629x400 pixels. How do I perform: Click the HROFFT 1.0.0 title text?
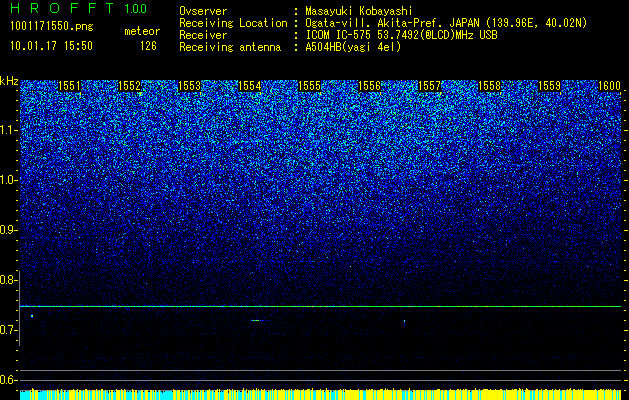pos(79,8)
